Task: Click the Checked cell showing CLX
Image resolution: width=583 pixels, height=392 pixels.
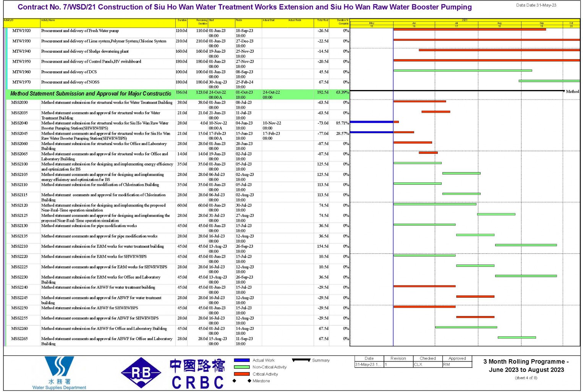Action: (x=428, y=365)
